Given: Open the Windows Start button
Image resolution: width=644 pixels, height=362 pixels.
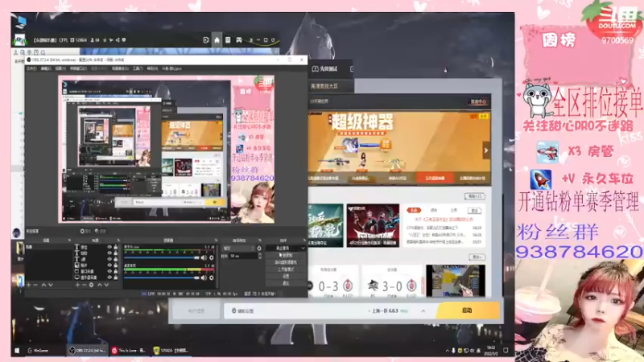Looking at the screenshot, I should [17, 351].
